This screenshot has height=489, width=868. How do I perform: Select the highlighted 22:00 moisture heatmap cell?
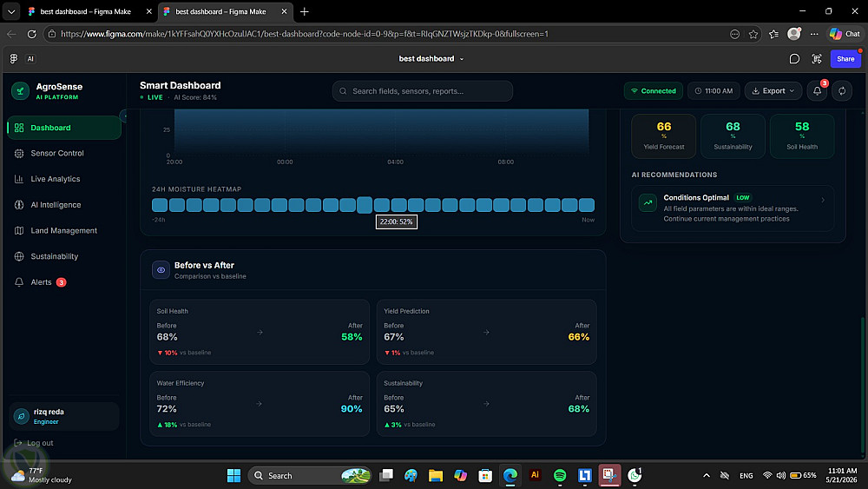[365, 205]
